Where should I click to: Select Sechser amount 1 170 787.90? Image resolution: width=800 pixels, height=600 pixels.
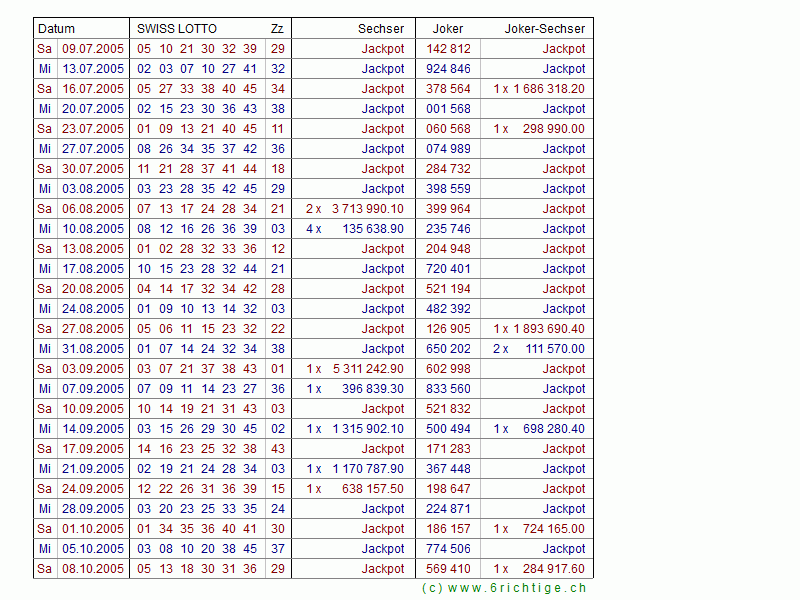367,469
